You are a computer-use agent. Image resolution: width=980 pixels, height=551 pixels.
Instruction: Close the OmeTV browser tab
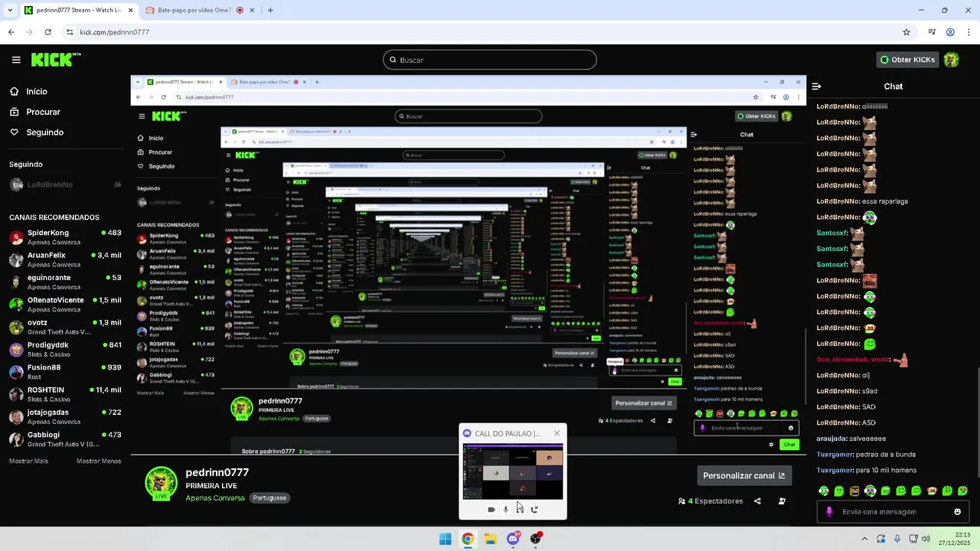coord(253,11)
